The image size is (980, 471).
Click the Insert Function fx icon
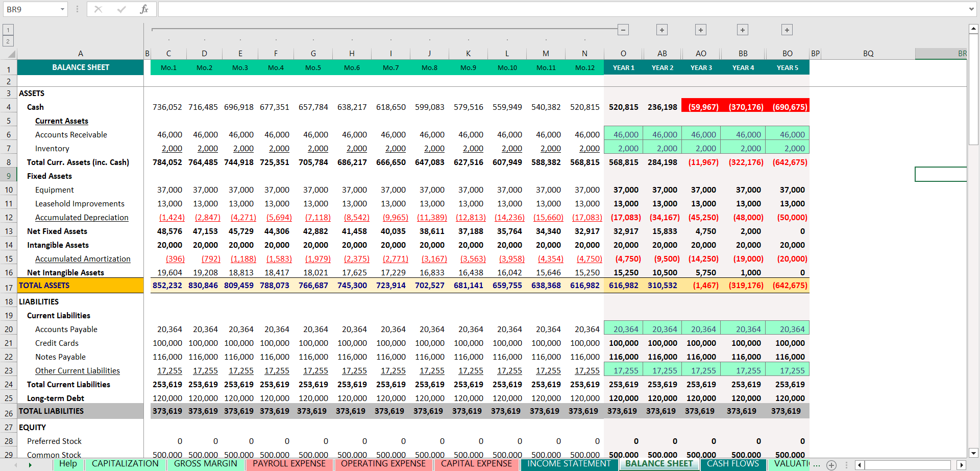[x=144, y=9]
